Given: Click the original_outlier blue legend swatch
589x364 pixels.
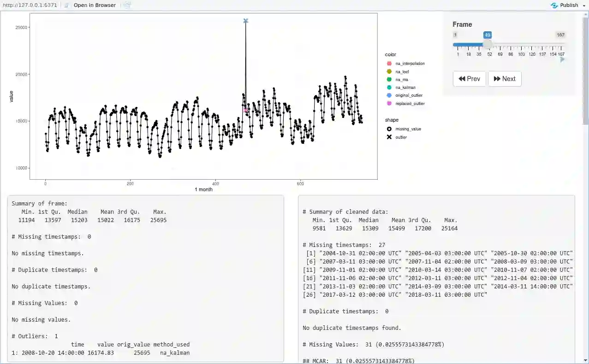Looking at the screenshot, I should (389, 95).
